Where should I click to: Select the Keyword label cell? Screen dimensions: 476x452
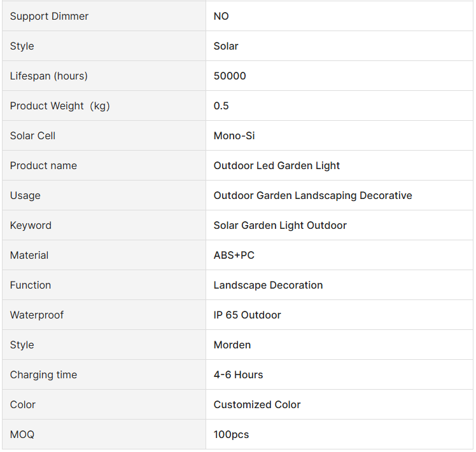tap(104, 226)
